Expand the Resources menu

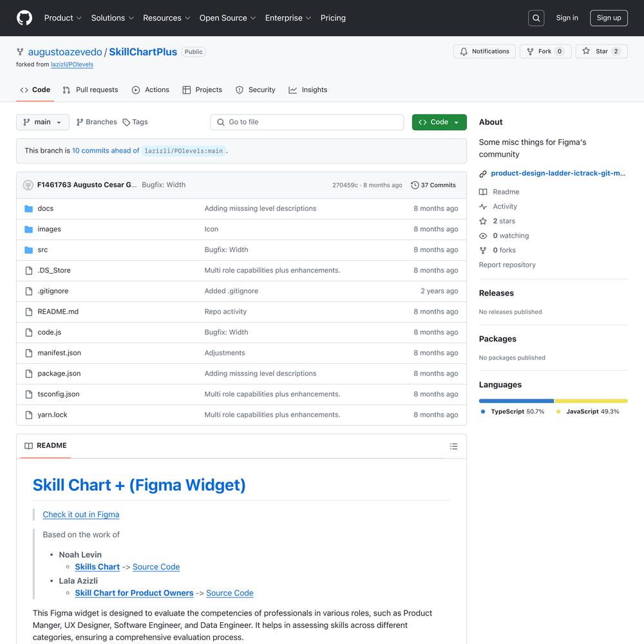click(166, 18)
